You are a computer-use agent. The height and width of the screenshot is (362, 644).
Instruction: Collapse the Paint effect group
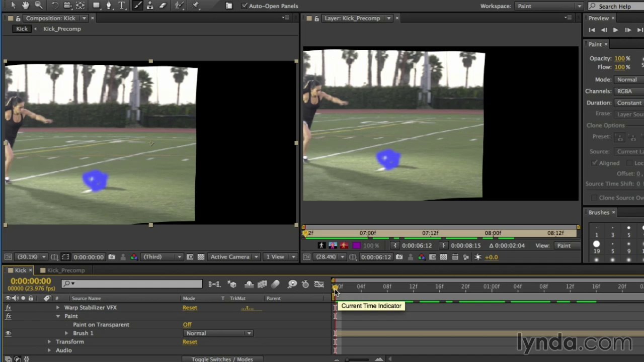click(x=58, y=316)
